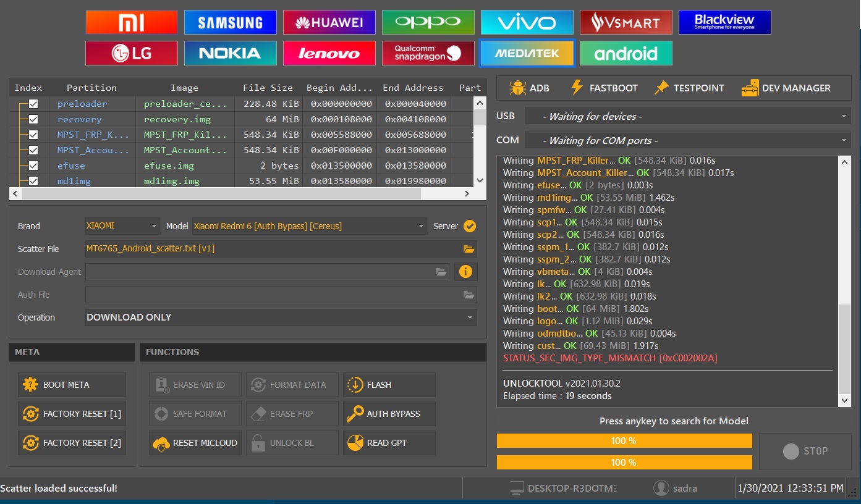
Task: Select the Vsmart brand tile
Action: point(626,22)
